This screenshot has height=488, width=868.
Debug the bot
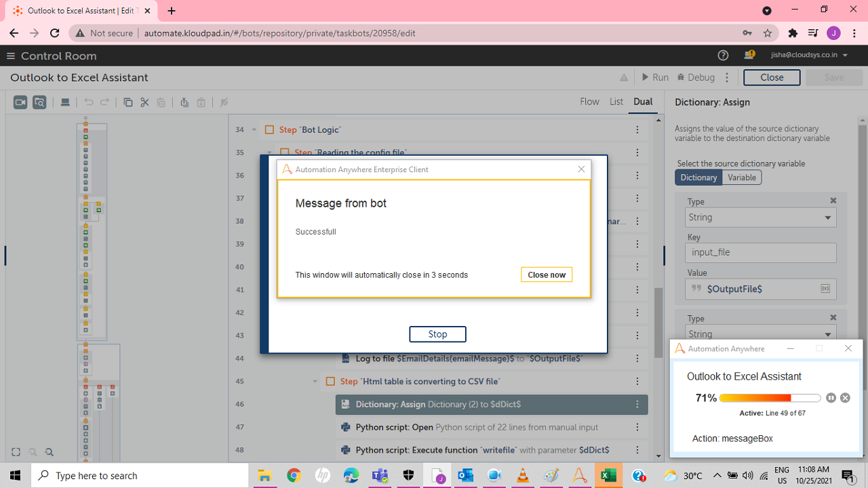(x=696, y=77)
